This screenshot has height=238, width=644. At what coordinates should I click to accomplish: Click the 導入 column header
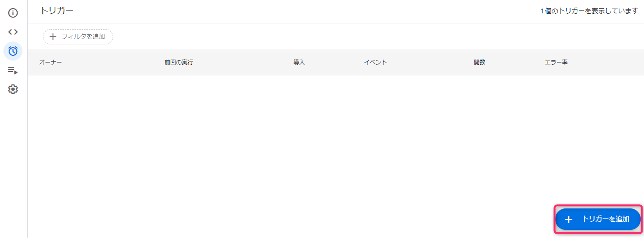(299, 62)
